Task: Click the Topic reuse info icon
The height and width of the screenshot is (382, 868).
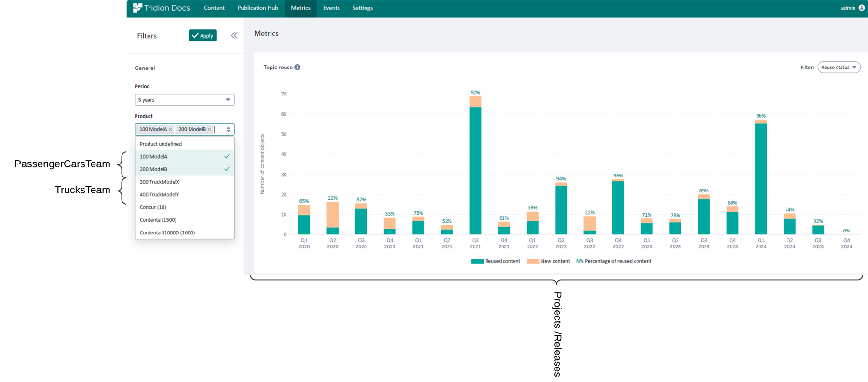Action: [298, 68]
